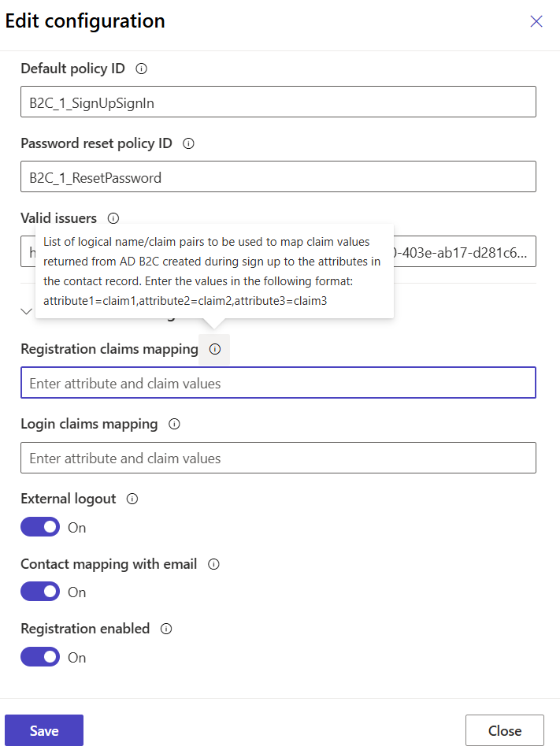560x750 pixels.
Task: Click info icon next to Valid issuers
Action: tap(113, 218)
